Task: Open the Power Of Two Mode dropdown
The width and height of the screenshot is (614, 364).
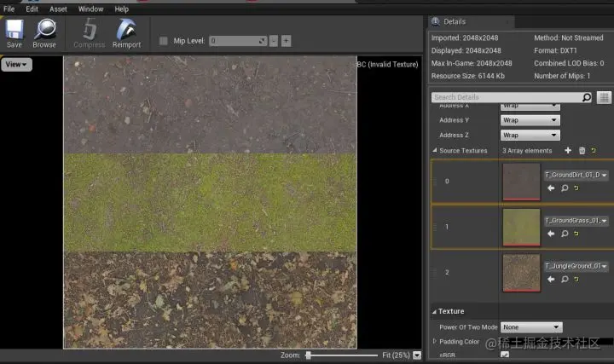Action: click(531, 327)
